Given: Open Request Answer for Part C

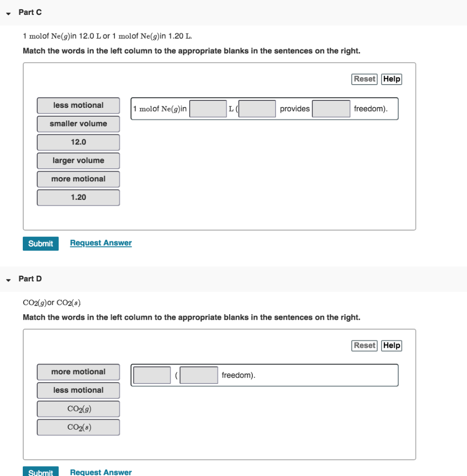Looking at the screenshot, I should pos(100,243).
